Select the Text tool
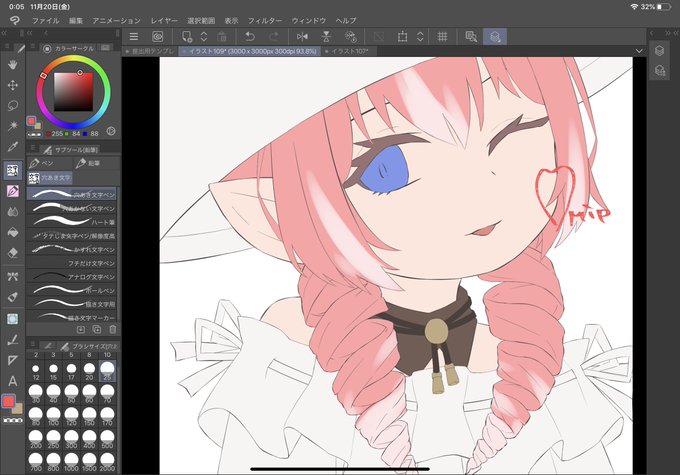The image size is (680, 475). tap(13, 381)
